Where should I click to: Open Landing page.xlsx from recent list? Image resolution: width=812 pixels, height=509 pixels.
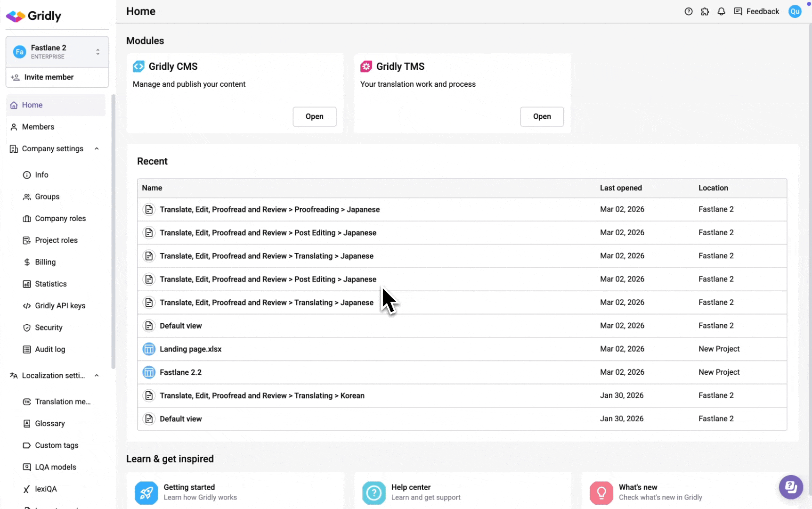(190, 349)
